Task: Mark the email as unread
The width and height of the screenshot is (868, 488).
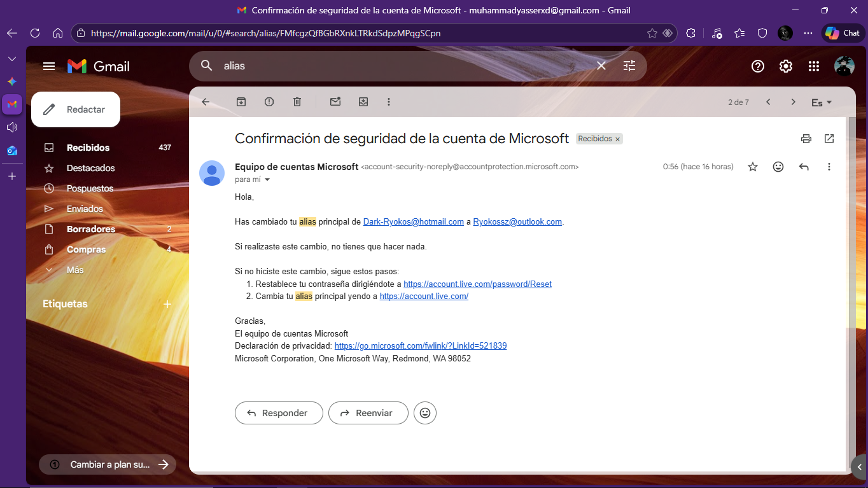Action: tap(335, 102)
